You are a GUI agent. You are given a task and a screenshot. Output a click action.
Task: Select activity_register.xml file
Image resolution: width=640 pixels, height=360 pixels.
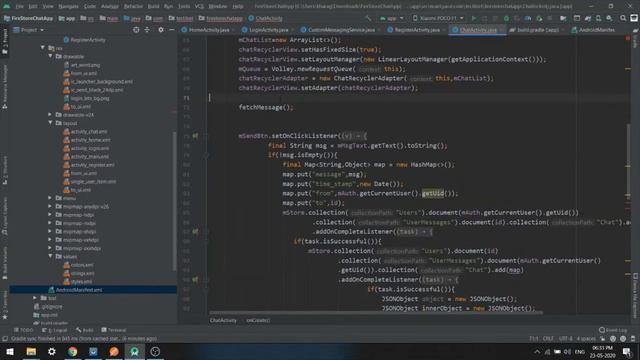pos(89,165)
